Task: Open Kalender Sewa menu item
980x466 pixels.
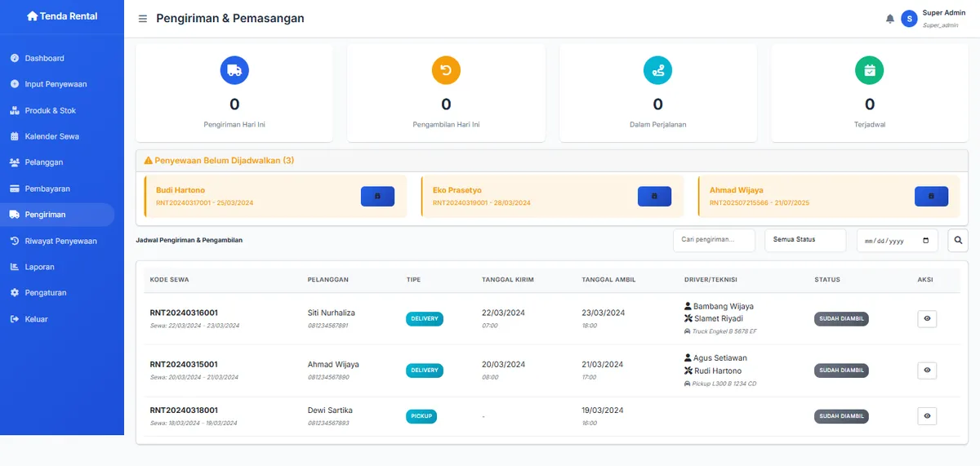Action: 57,136
